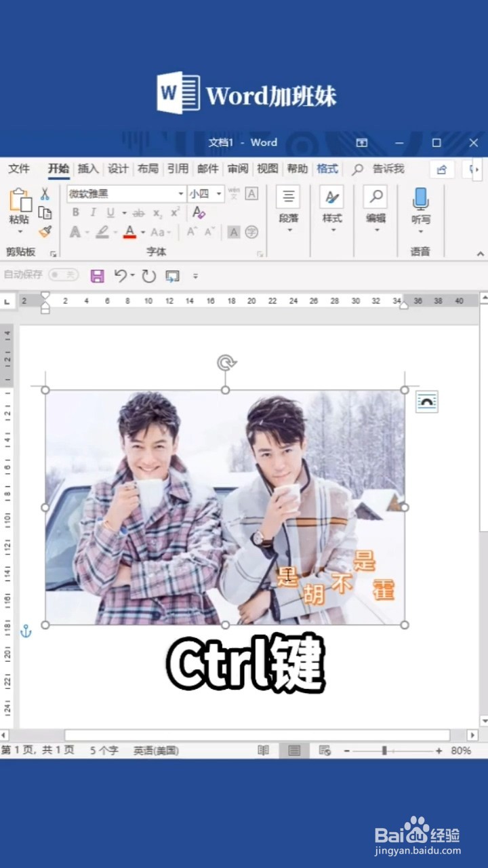Screen dimensions: 488x868
Task: Click the zoom slider handle
Action: (384, 751)
